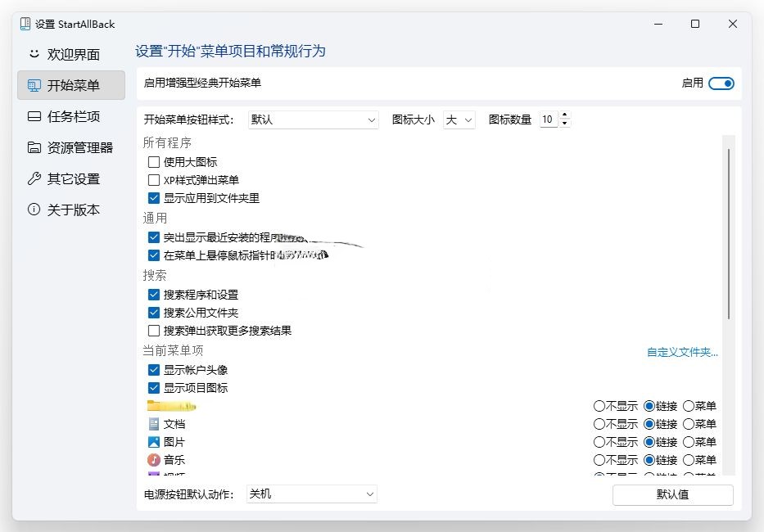The height and width of the screenshot is (532, 764).
Task: Check the XP样式弹出菜单 option
Action: [x=153, y=180]
